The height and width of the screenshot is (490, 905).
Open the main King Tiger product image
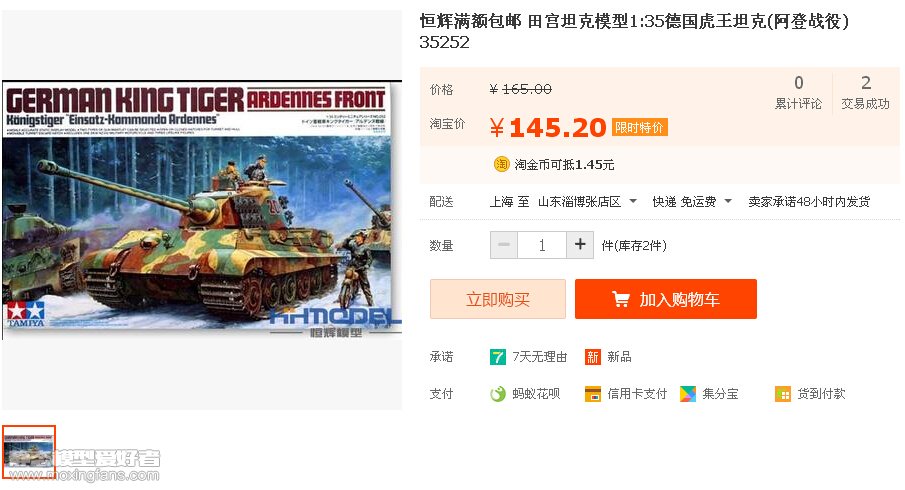(x=202, y=210)
